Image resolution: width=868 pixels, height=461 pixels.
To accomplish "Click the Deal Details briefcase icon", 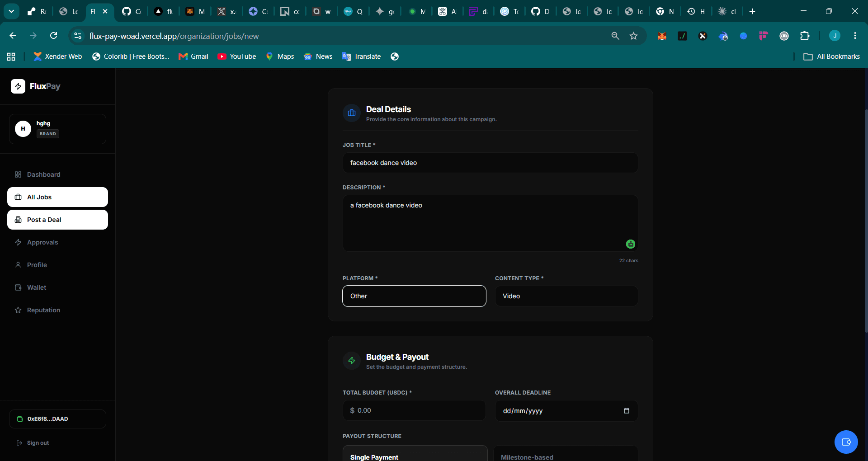I will [x=352, y=113].
